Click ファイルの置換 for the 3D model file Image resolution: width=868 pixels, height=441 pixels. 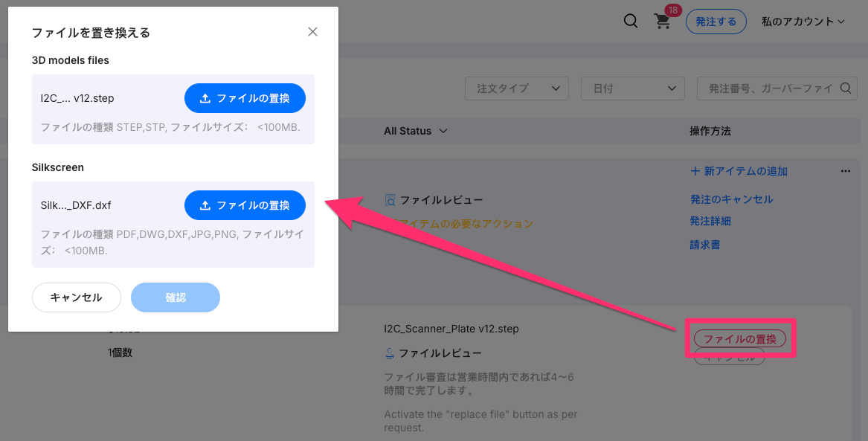[x=245, y=98]
